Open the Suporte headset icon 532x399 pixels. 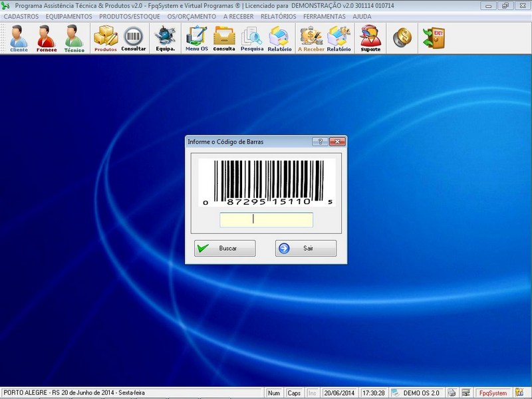coord(370,39)
